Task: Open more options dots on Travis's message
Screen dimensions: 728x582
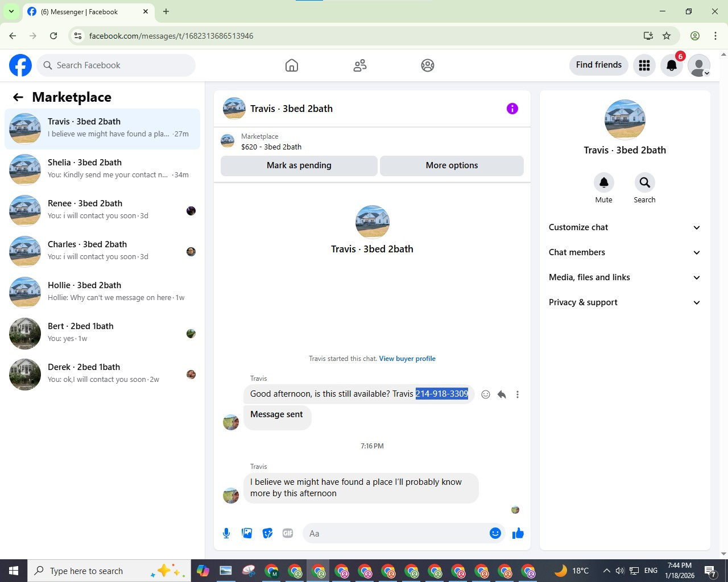Action: coord(518,394)
